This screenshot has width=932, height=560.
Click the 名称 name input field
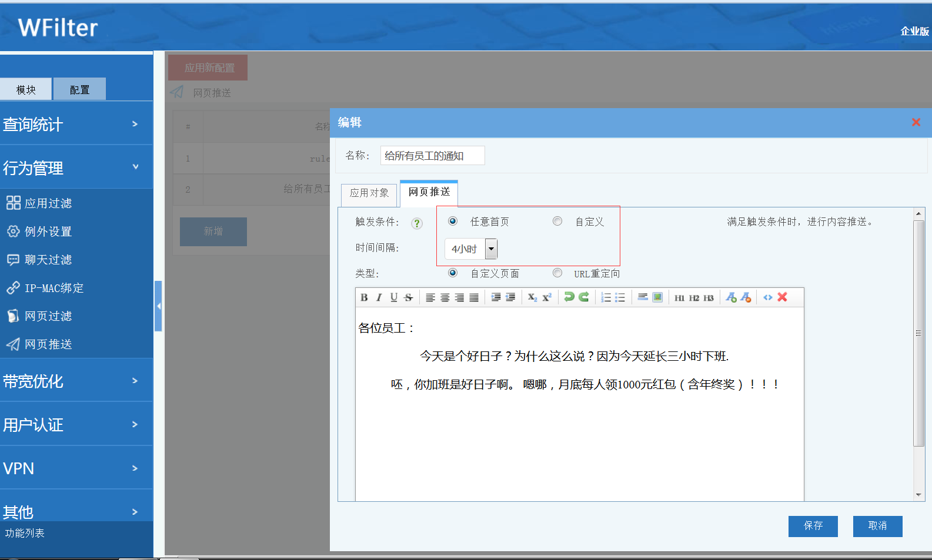click(432, 156)
